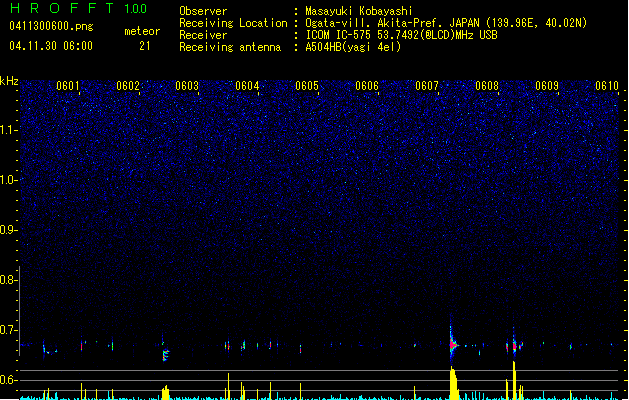
Task: Click the 0607 time marker
Action: [x=427, y=86]
